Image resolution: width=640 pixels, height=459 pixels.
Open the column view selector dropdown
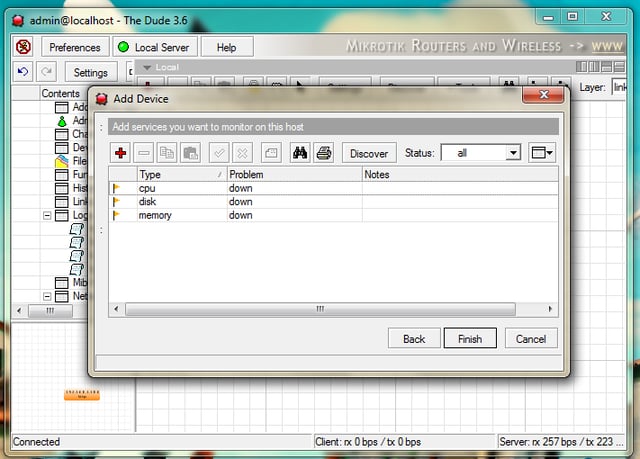542,153
